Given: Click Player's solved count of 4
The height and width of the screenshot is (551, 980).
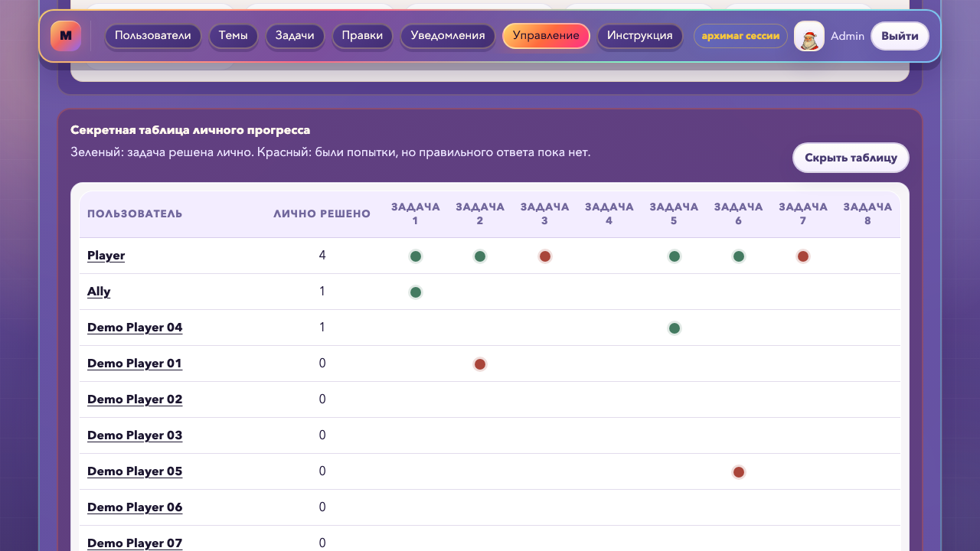Looking at the screenshot, I should tap(322, 256).
